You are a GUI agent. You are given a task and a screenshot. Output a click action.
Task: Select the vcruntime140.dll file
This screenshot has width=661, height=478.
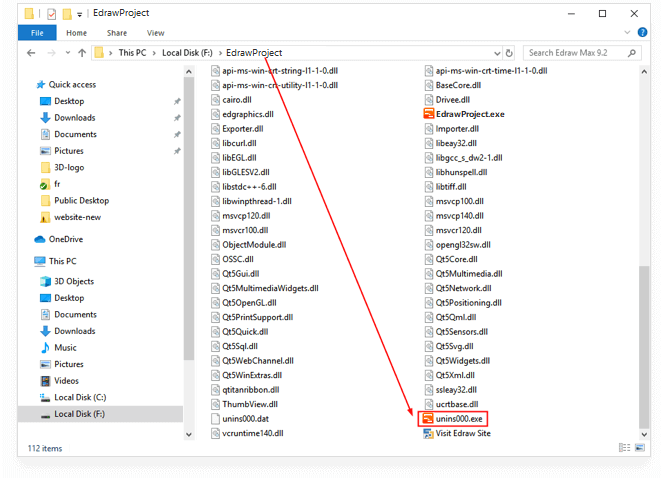click(247, 433)
